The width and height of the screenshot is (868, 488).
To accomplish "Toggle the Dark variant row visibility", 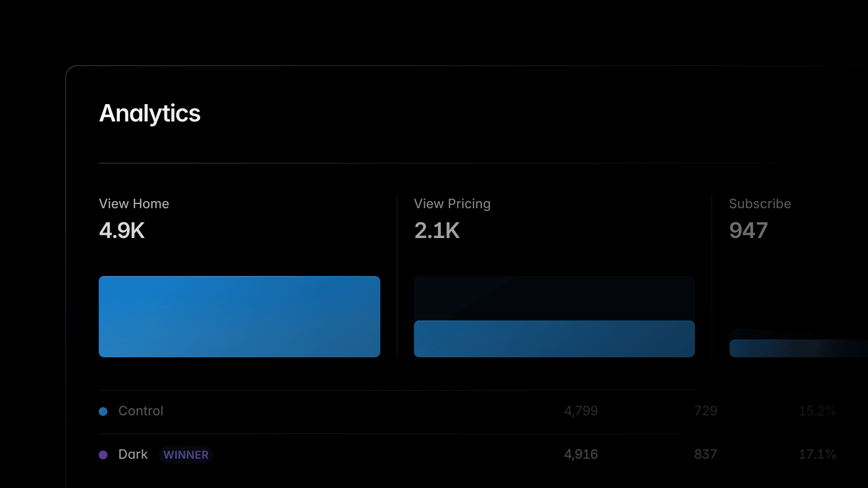I will click(x=132, y=454).
